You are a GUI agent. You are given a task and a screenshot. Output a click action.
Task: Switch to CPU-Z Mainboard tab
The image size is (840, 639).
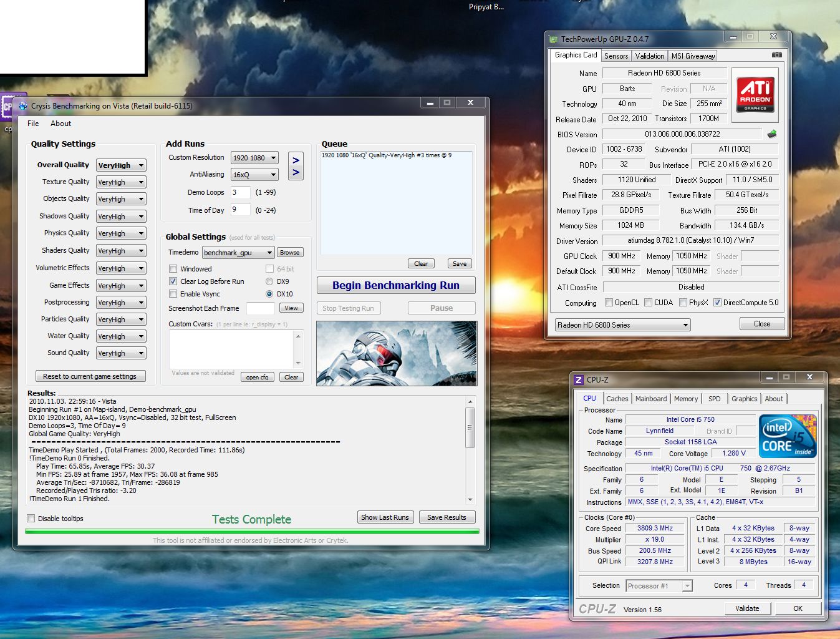click(x=651, y=399)
